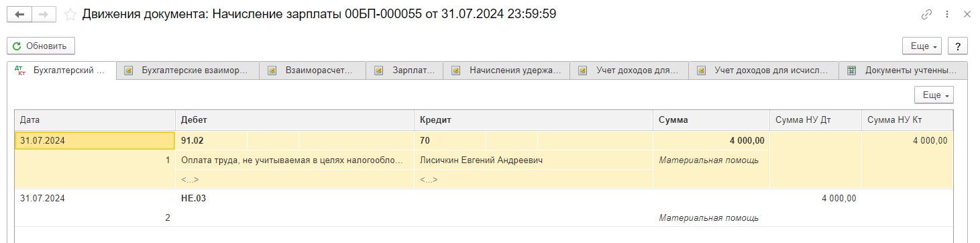Add document to favorites with star icon
The height and width of the screenshot is (243, 980).
(x=70, y=14)
